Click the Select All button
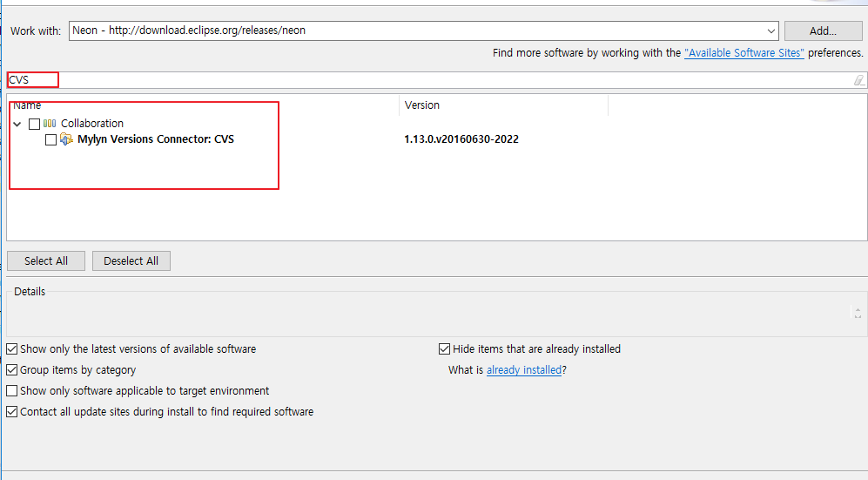Image resolution: width=868 pixels, height=480 pixels. (46, 260)
